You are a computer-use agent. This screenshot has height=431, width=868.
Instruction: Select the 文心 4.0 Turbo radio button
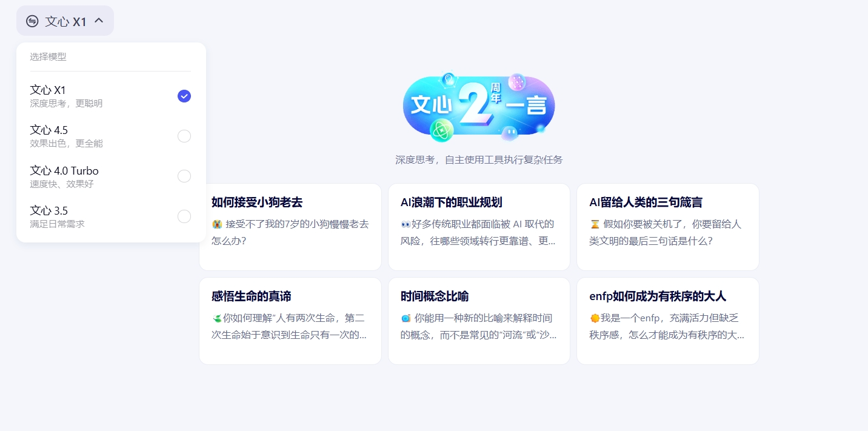coord(184,176)
